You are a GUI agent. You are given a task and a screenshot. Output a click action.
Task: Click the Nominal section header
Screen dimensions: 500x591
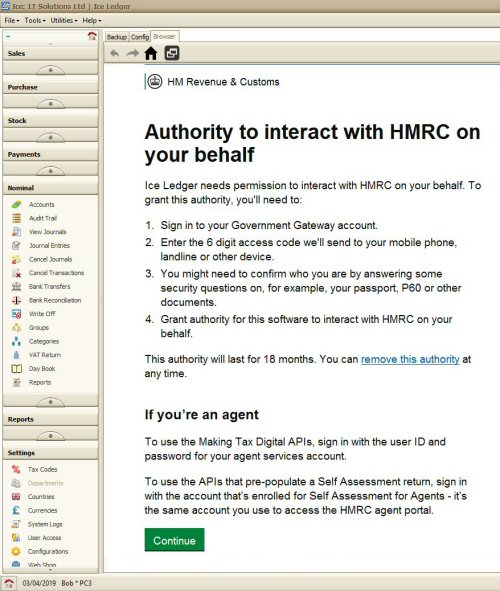point(50,188)
